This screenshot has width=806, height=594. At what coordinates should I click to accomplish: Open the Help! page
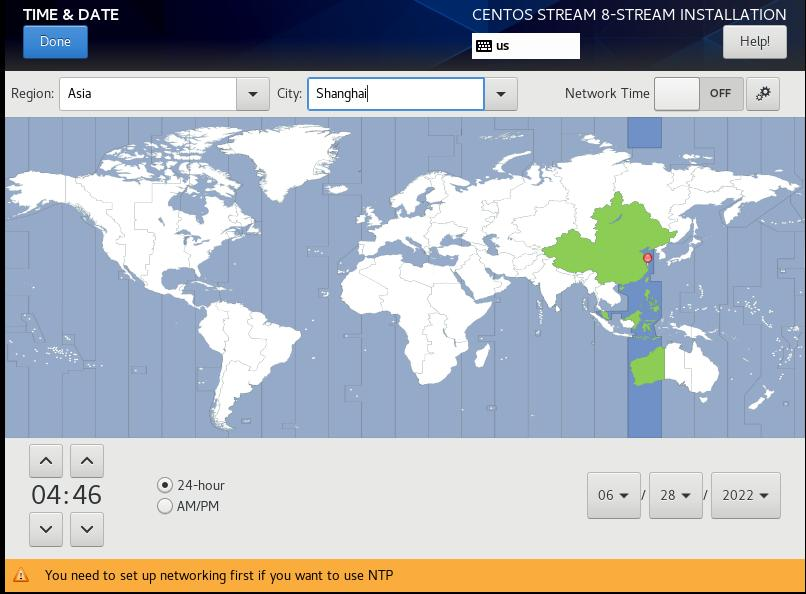tap(754, 42)
